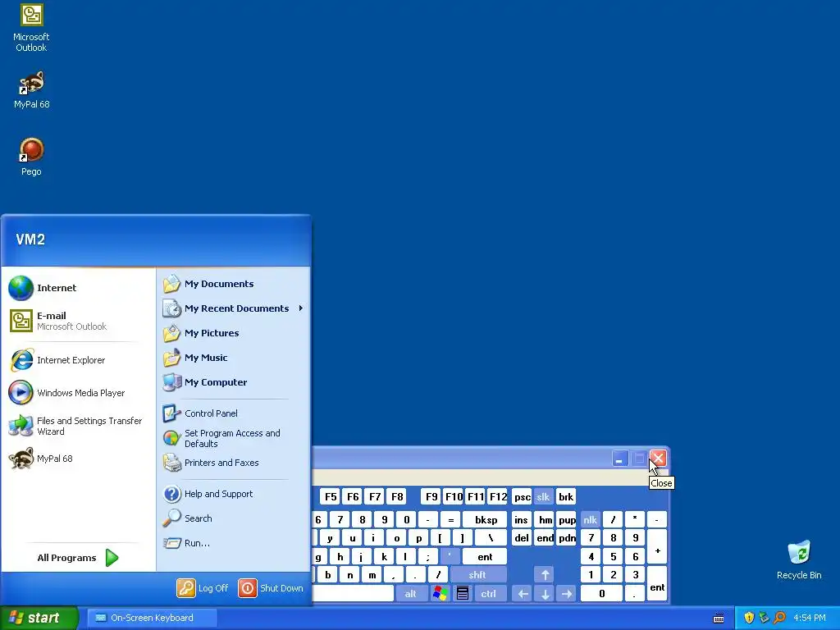Open the MyPal 68 desktop shortcut
840x630 pixels.
[x=31, y=89]
